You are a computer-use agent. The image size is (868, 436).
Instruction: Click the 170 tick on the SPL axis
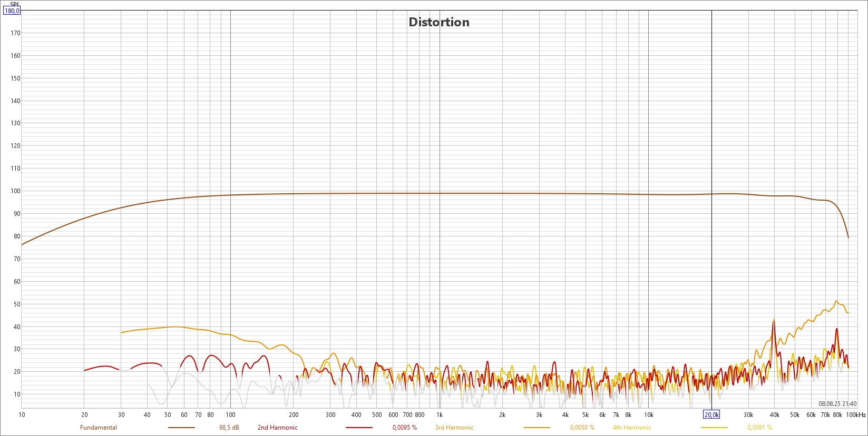coord(15,33)
